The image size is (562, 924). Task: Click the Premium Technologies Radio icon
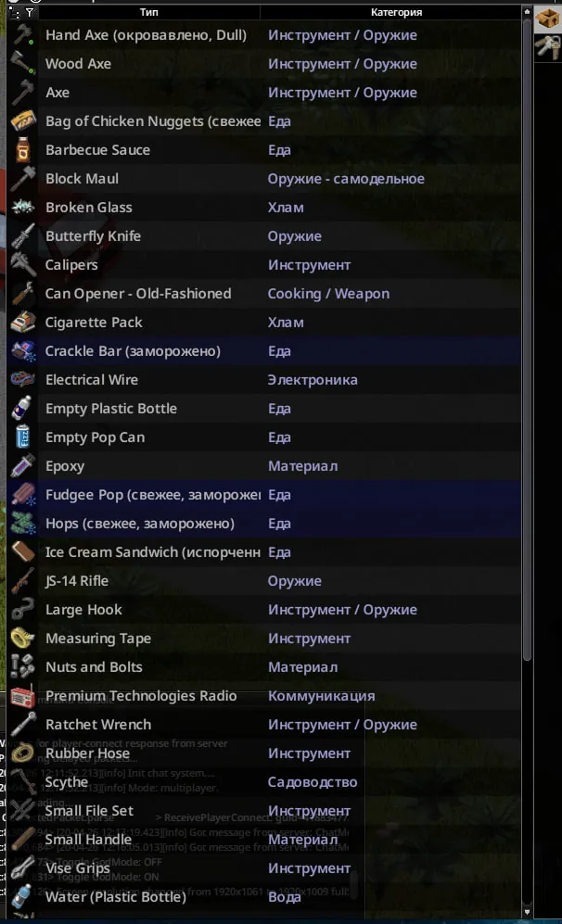[22, 696]
